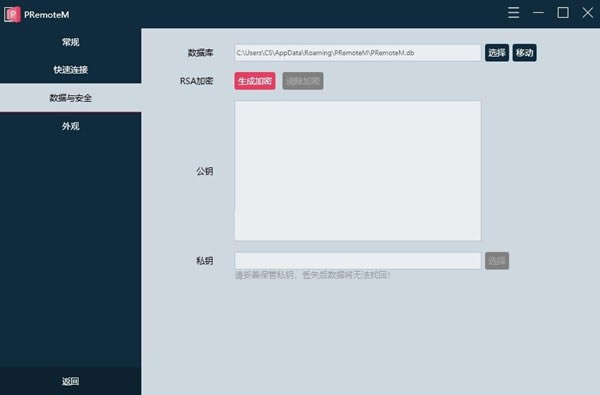Switch to the 常规 settings tab
This screenshot has height=395, width=600.
point(70,42)
